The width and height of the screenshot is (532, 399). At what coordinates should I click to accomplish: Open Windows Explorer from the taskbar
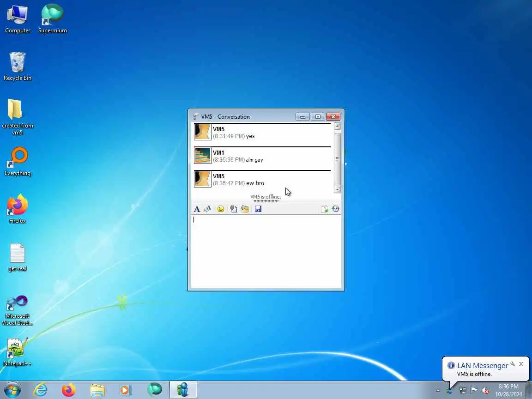tap(97, 390)
